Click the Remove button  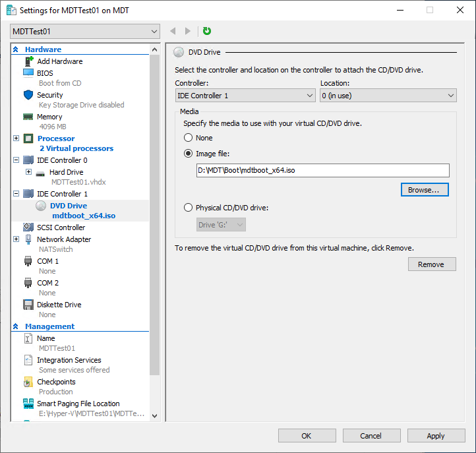(x=432, y=264)
